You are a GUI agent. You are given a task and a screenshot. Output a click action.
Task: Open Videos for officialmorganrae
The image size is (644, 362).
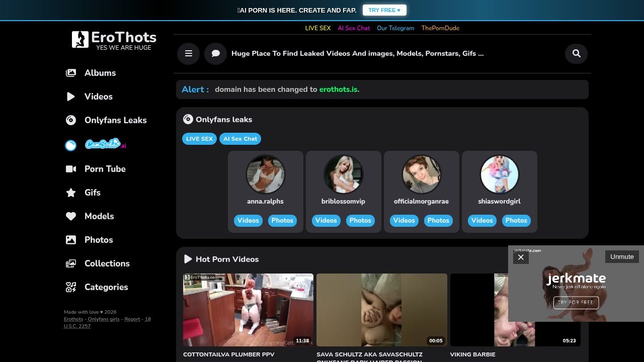point(404,221)
